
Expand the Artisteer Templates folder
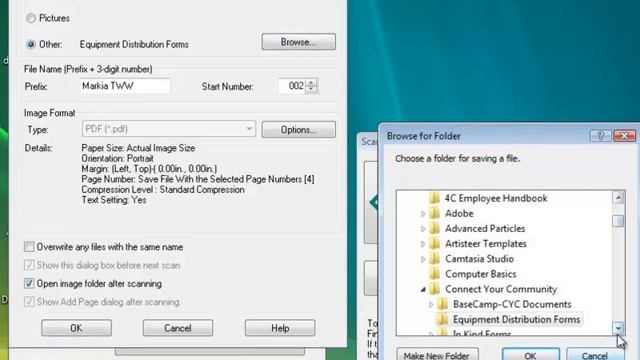pyautogui.click(x=423, y=244)
